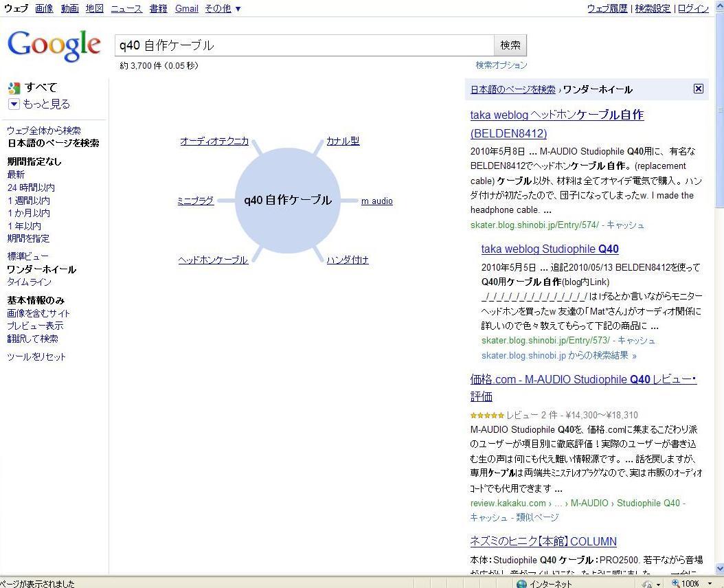This screenshot has width=724, height=588.
Task: Open 検索設定 link
Action: coord(653,8)
